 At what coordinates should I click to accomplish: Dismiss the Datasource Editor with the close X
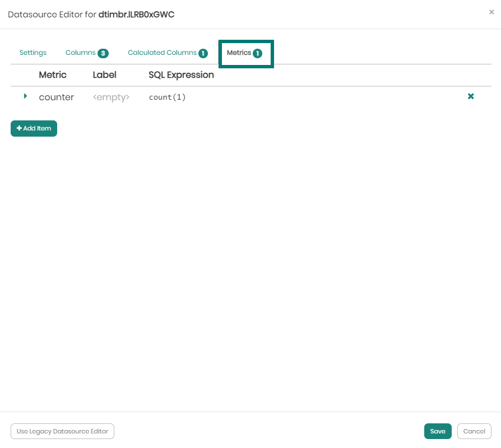[x=491, y=12]
